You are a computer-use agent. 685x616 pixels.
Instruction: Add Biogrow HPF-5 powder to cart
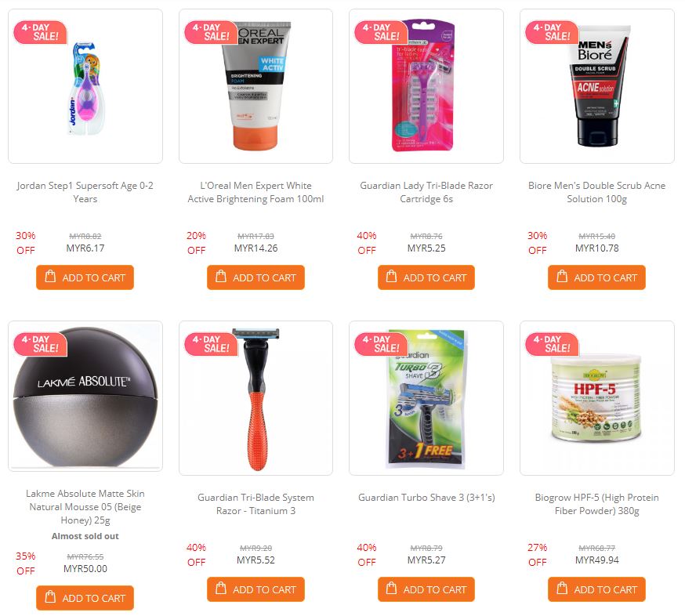coord(596,589)
